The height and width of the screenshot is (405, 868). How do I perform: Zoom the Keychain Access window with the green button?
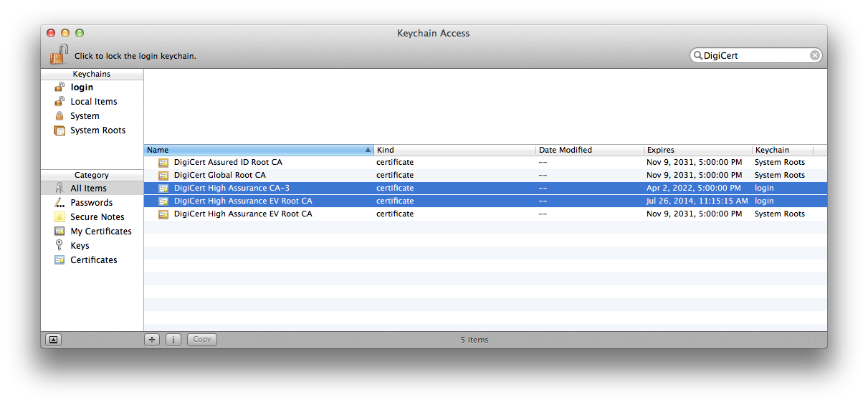80,33
